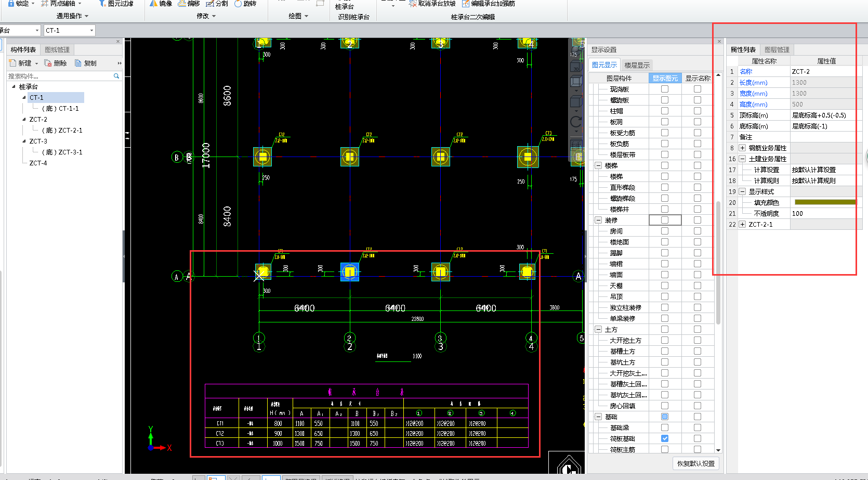Click the solid cube view icon

[576, 101]
